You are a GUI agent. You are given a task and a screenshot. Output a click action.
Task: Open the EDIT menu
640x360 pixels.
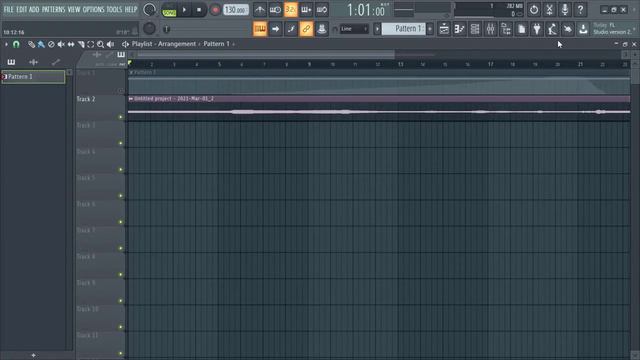click(21, 9)
